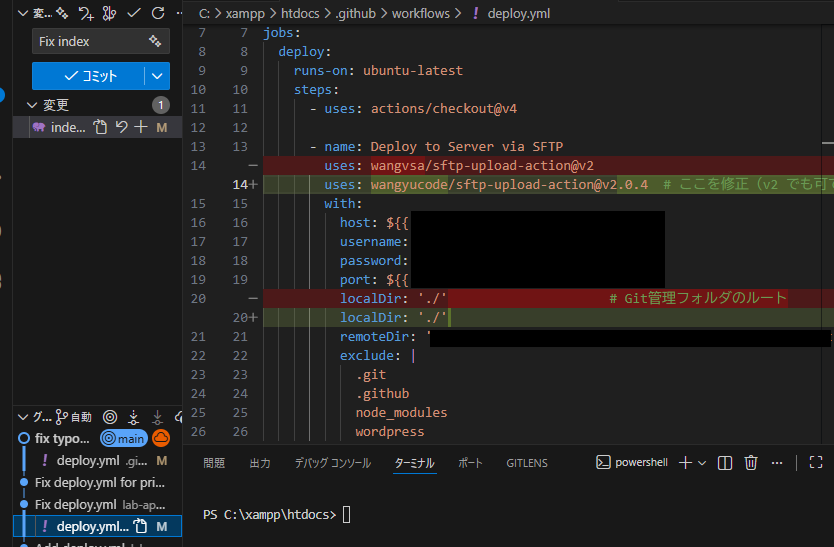Switch to the GITLENS panel tab
The width and height of the screenshot is (834, 547).
pyautogui.click(x=527, y=463)
